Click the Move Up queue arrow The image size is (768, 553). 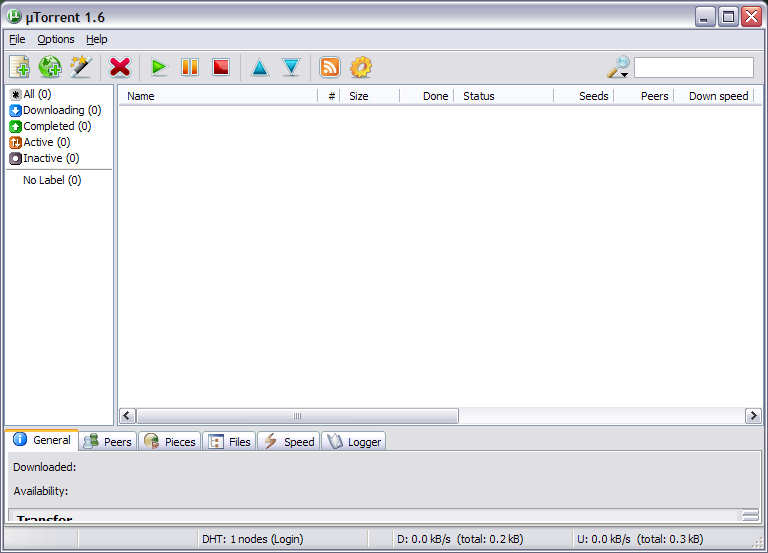click(x=260, y=67)
